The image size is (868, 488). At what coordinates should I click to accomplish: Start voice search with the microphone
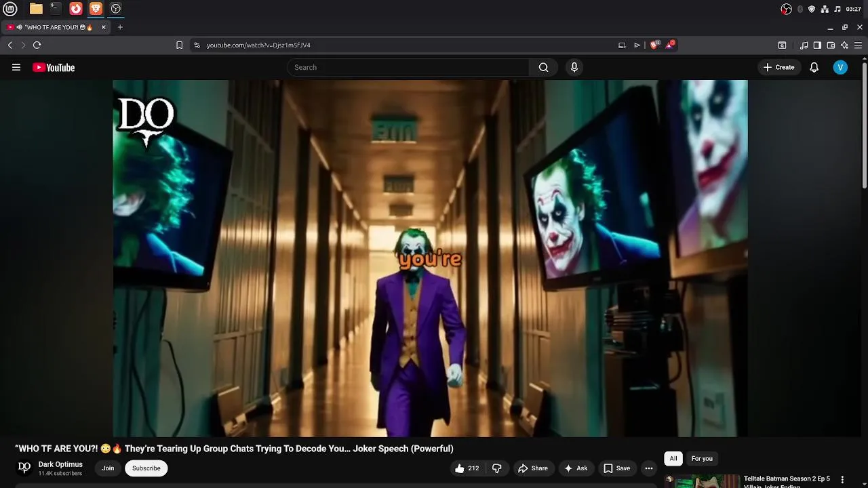point(574,67)
